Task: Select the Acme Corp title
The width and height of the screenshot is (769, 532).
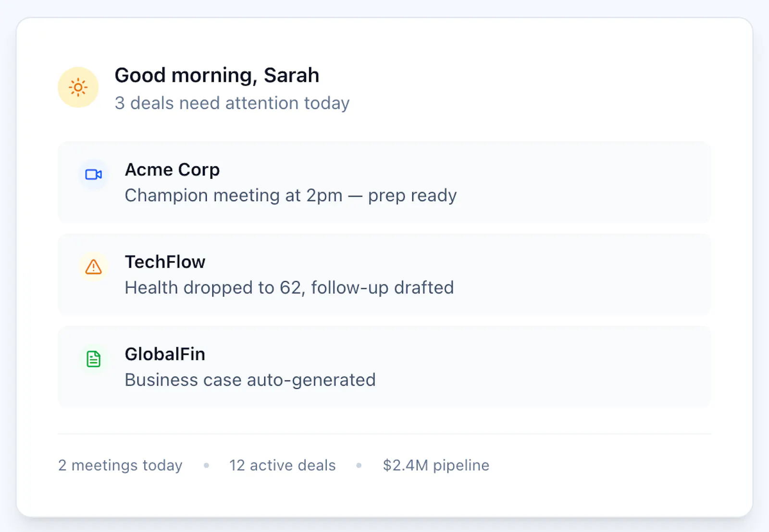Action: tap(172, 170)
